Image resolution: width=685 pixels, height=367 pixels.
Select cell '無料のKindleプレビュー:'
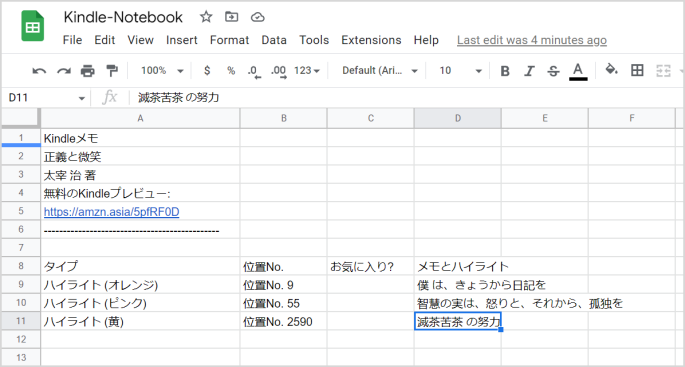[140, 193]
